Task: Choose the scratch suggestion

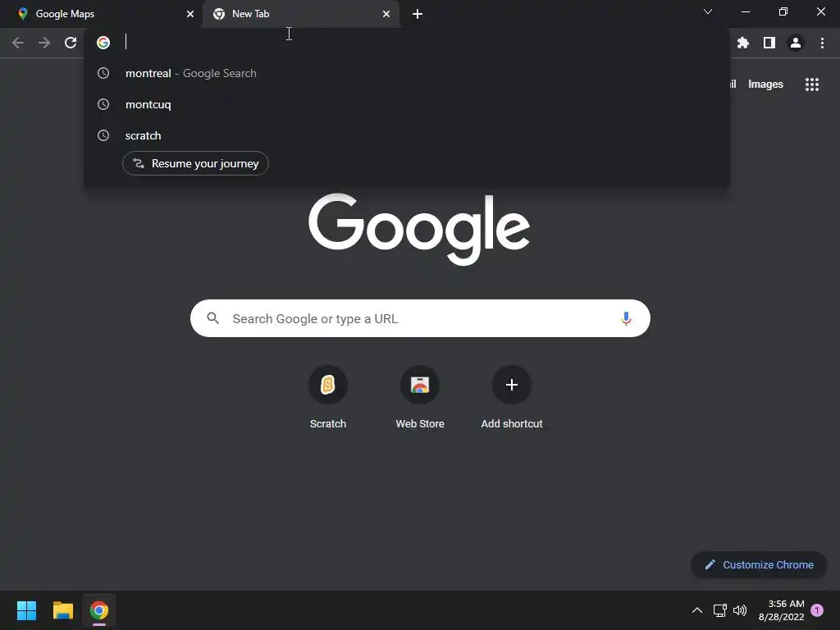Action: coord(407,135)
